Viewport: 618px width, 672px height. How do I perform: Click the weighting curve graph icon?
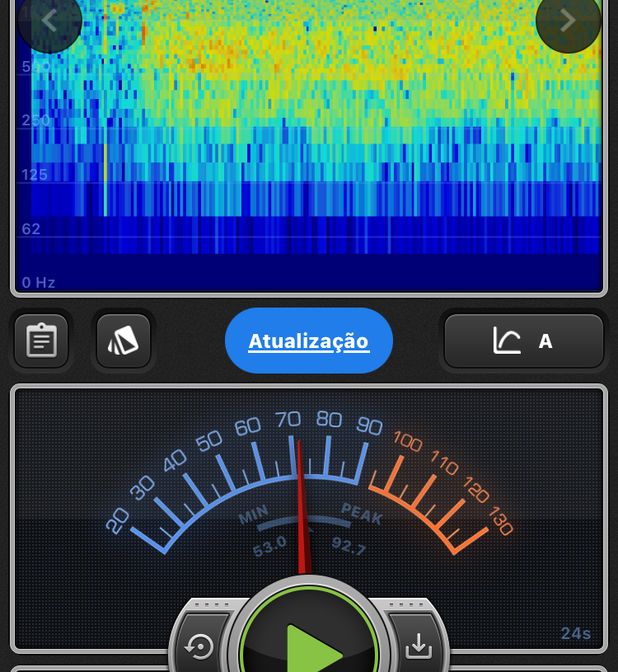click(x=507, y=341)
